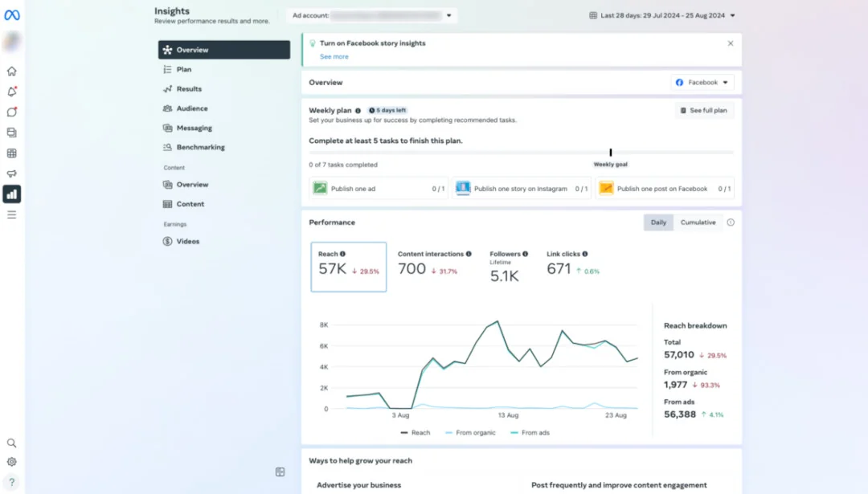This screenshot has width=868, height=494.
Task: Click the See full plan button
Action: (x=703, y=111)
